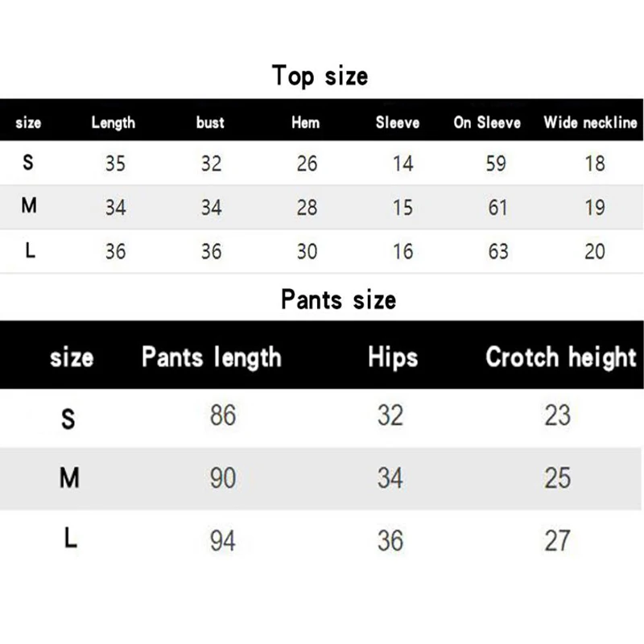This screenshot has width=644, height=644.
Task: Click the "bust" column header
Action: [x=210, y=123]
